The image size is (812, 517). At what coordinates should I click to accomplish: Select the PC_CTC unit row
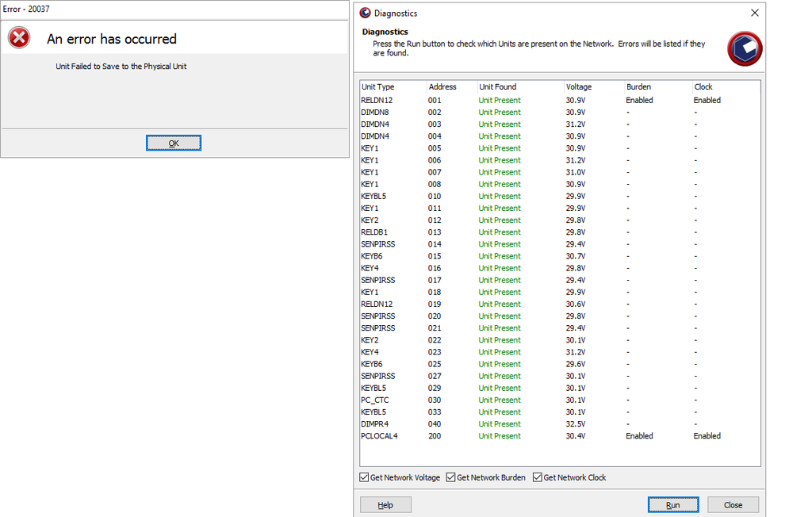click(560, 400)
